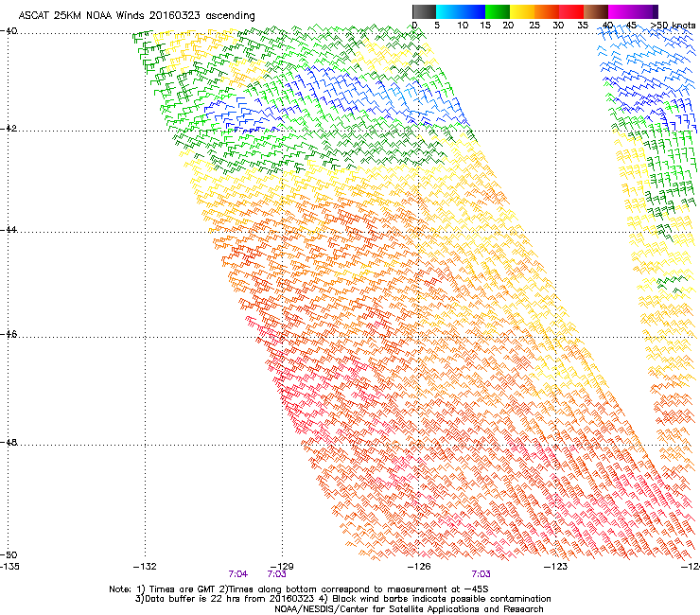Click the magenta 40-45 knots color swatch
This screenshot has height=615, width=700.
(621, 11)
